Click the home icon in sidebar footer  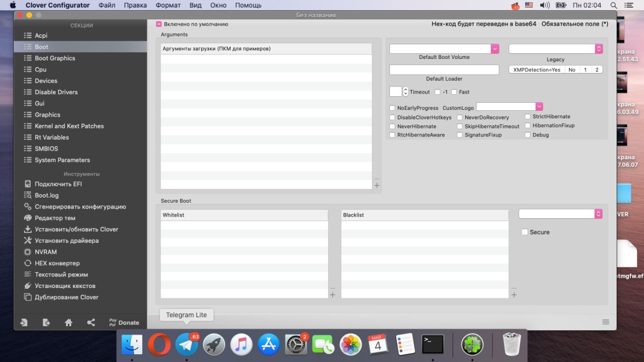68,323
